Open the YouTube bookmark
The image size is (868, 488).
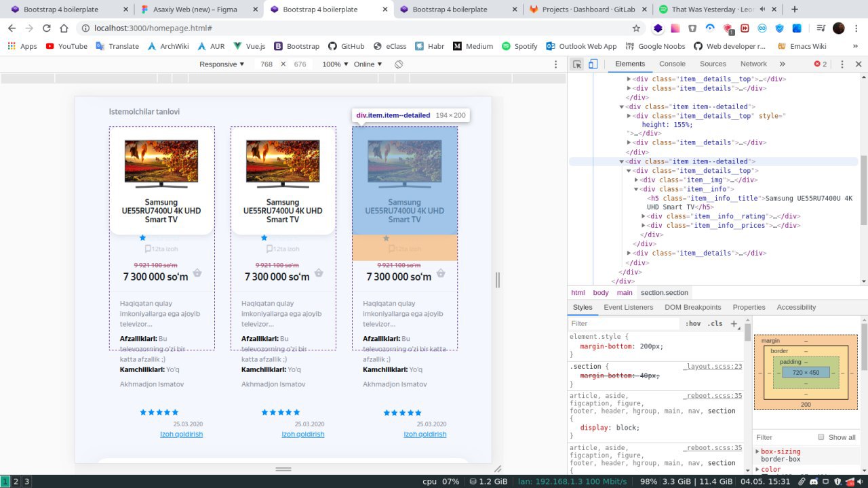click(x=66, y=46)
